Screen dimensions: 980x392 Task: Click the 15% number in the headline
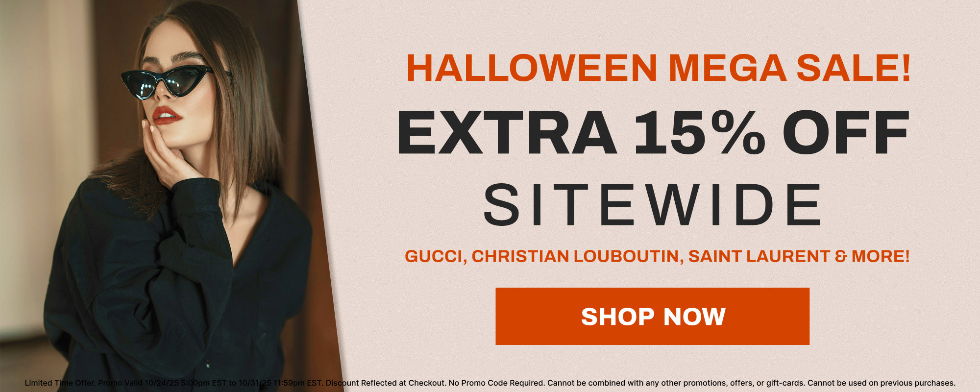coord(700,132)
